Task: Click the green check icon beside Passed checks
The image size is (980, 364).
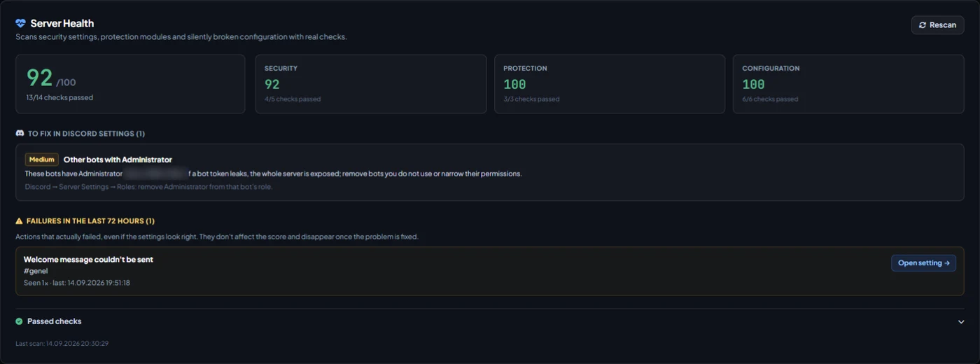Action: click(x=19, y=321)
